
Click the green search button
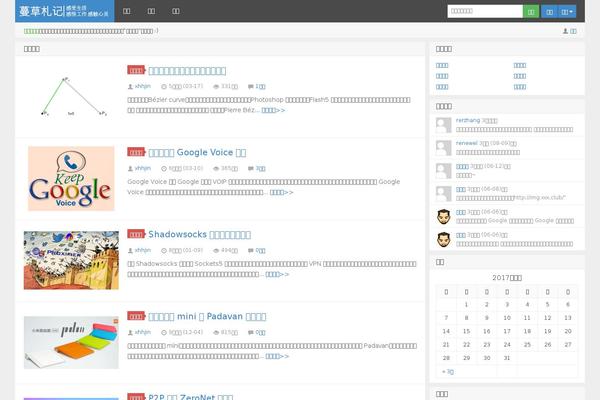[x=531, y=11]
